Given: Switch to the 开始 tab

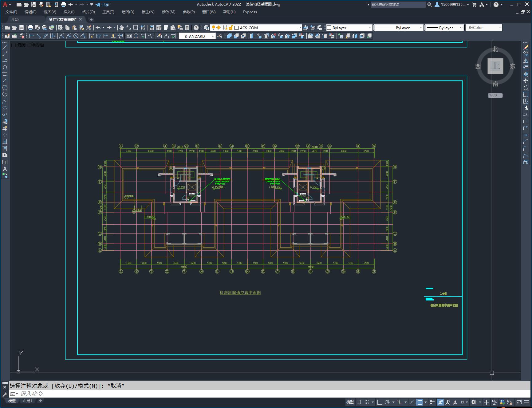Looking at the screenshot, I should [15, 19].
